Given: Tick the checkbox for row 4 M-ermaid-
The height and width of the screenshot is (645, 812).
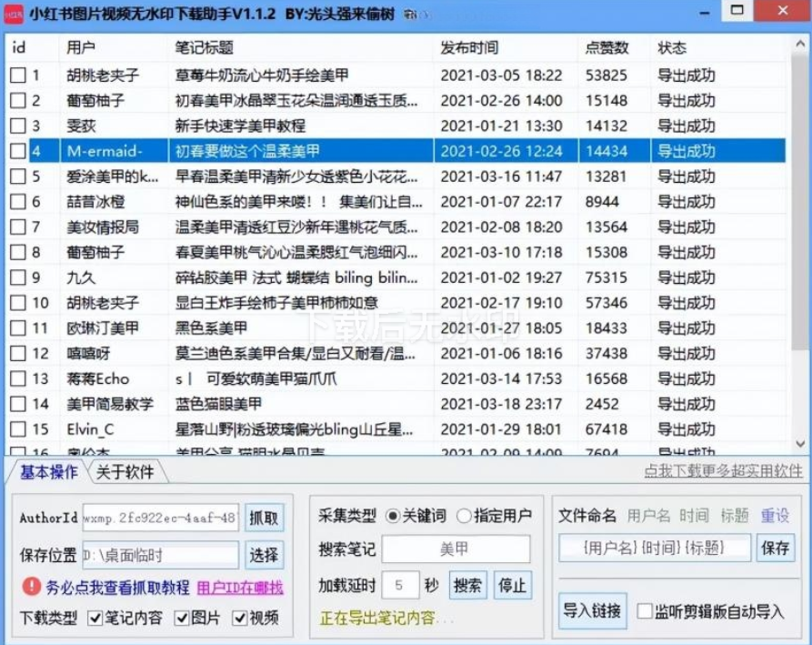Looking at the screenshot, I should coord(18,151).
